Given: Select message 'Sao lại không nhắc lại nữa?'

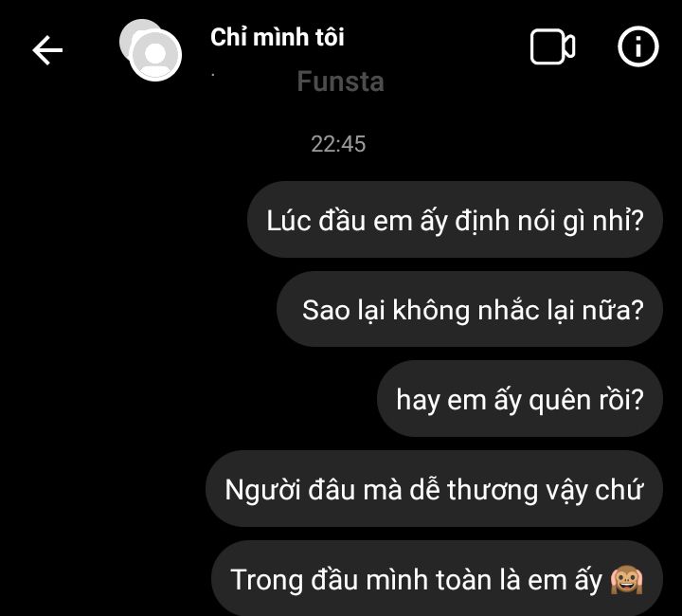Looking at the screenshot, I should pyautogui.click(x=470, y=309).
